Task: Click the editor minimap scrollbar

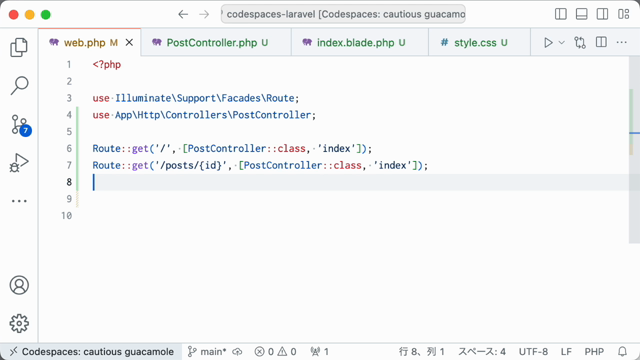Action: (x=634, y=150)
